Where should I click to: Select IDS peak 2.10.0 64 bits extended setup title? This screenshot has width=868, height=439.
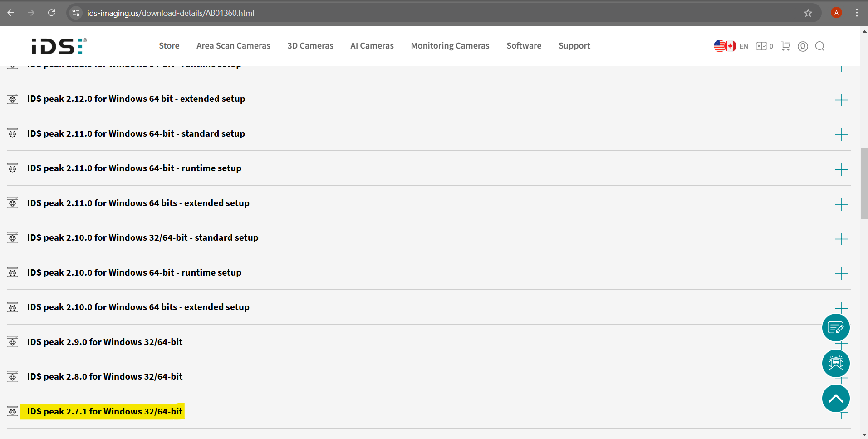(x=138, y=307)
